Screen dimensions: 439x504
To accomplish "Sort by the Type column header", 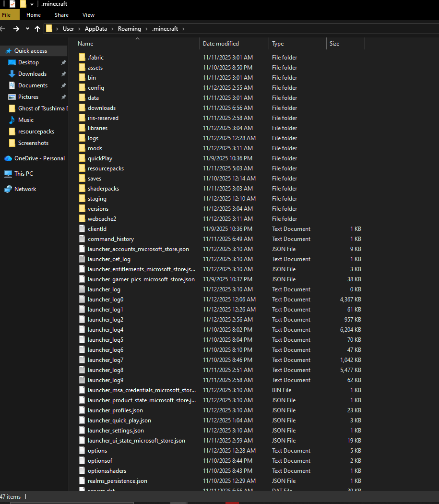I will (x=297, y=44).
